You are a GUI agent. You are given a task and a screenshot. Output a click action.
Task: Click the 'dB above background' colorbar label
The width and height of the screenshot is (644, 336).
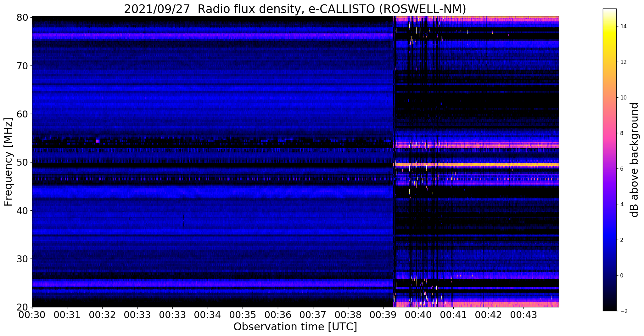click(634, 160)
